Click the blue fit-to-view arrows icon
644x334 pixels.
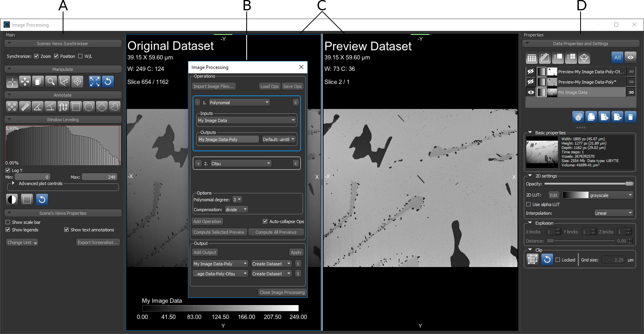pyautogui.click(x=94, y=82)
